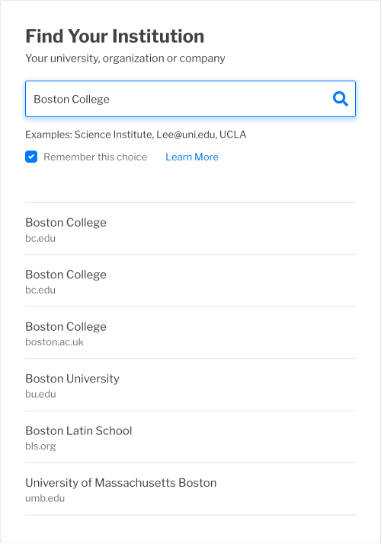
Task: Pick Boston Latin School from the list
Action: (x=190, y=437)
